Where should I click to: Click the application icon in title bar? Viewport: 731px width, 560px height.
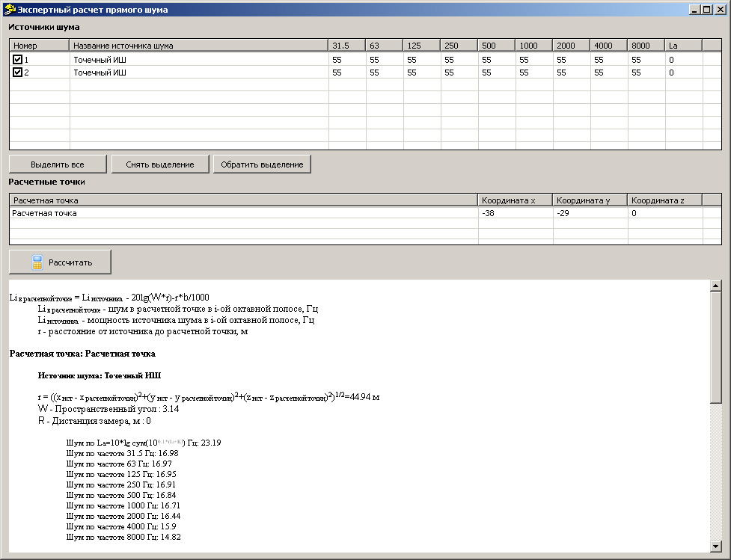coord(10,10)
